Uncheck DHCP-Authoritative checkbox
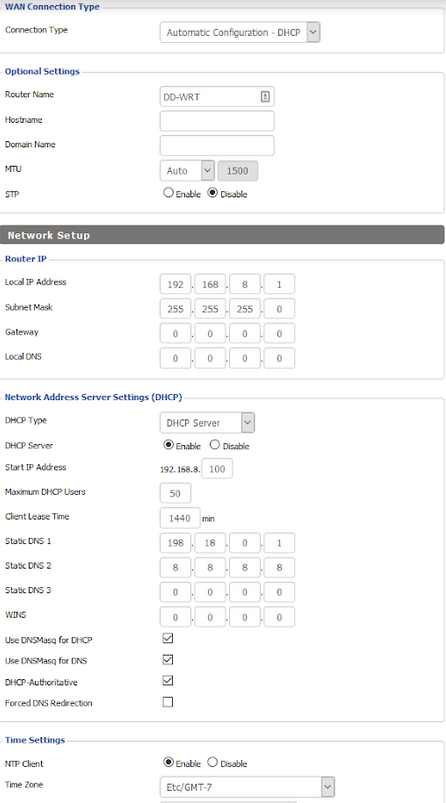The width and height of the screenshot is (446, 803). (167, 681)
